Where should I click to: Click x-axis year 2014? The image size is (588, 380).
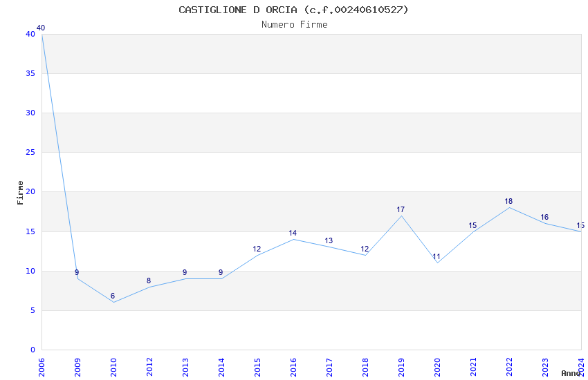[x=221, y=367]
